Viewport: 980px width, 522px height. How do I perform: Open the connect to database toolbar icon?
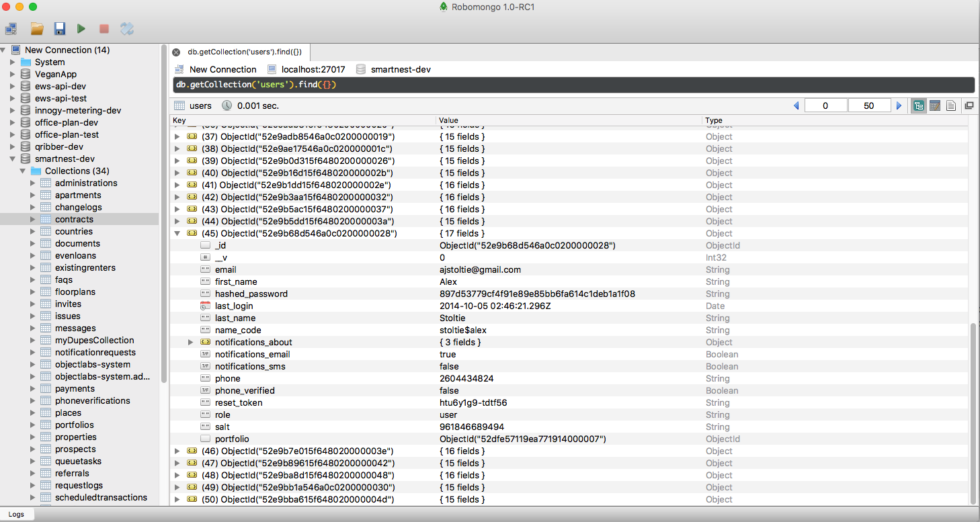[11, 29]
